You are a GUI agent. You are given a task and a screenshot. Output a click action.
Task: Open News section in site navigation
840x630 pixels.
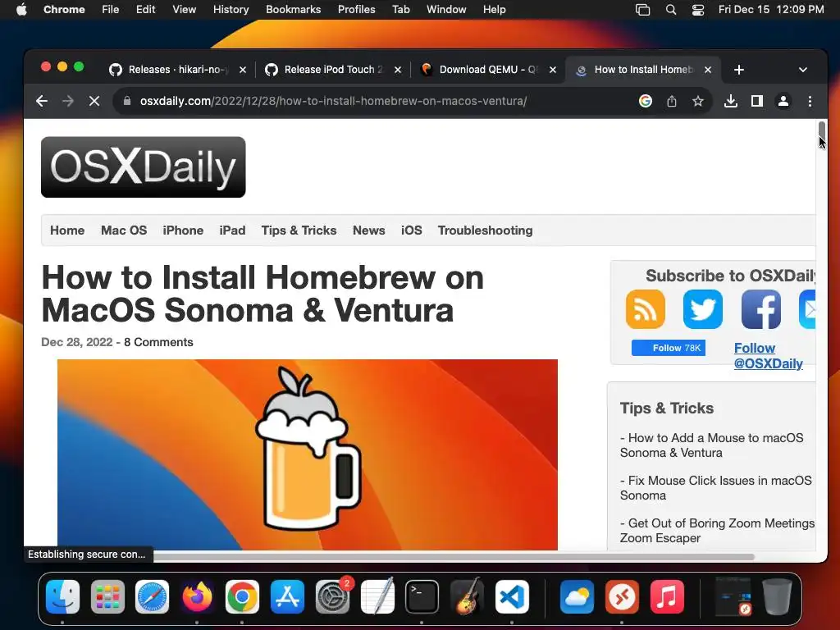[x=368, y=231]
